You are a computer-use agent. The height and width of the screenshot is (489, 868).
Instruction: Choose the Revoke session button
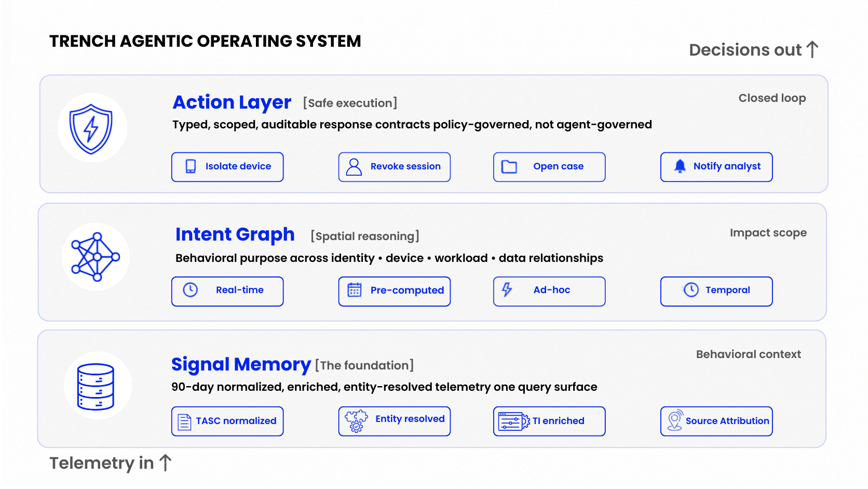coord(395,167)
